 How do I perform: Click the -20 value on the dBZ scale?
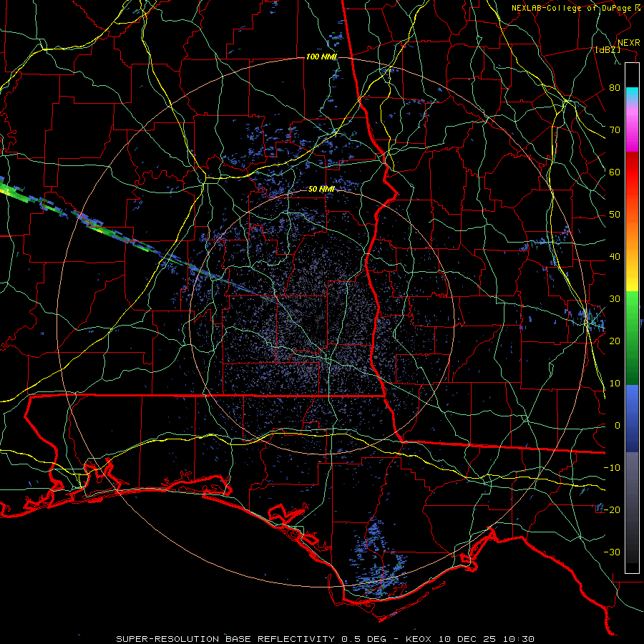(612, 509)
